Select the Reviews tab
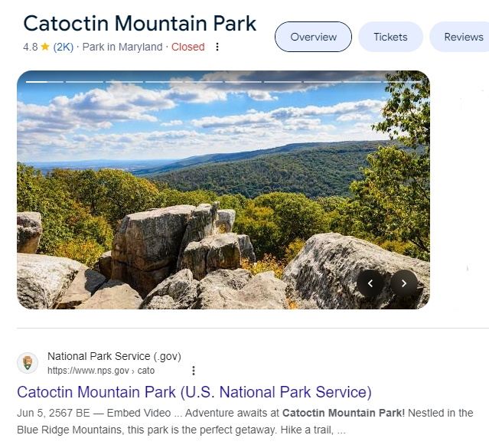The width and height of the screenshot is (489, 448). (x=463, y=37)
